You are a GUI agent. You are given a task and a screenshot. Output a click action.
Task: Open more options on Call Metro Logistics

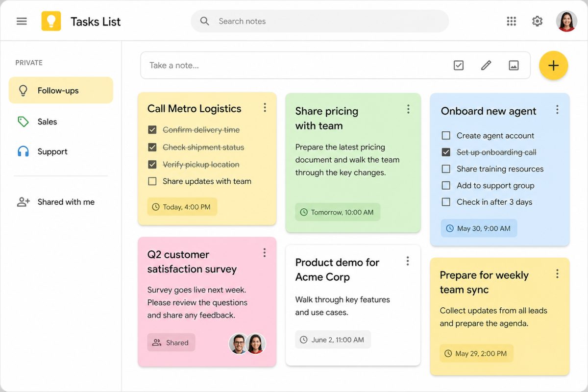265,107
